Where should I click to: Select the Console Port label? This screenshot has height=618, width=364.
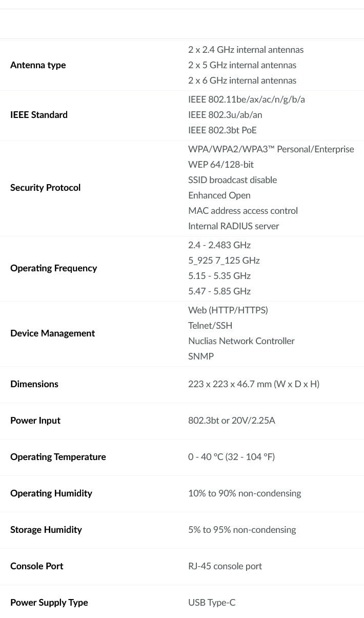37,566
